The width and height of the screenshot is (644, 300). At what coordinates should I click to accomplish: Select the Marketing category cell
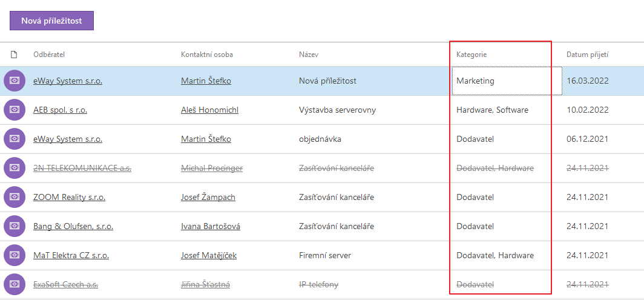point(507,81)
